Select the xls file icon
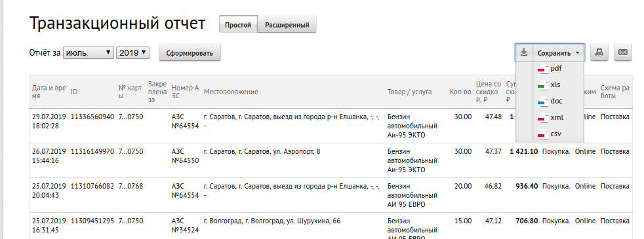 [x=542, y=85]
